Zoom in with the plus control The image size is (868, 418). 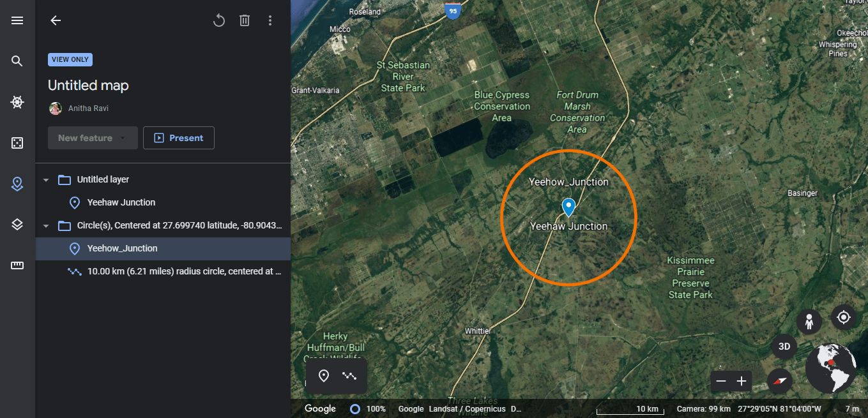pos(741,381)
